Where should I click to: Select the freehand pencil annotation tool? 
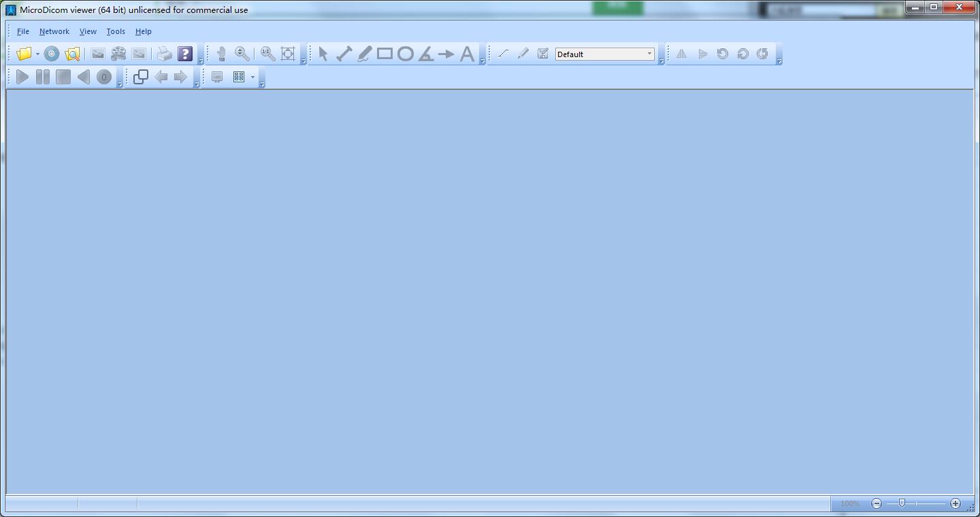364,54
